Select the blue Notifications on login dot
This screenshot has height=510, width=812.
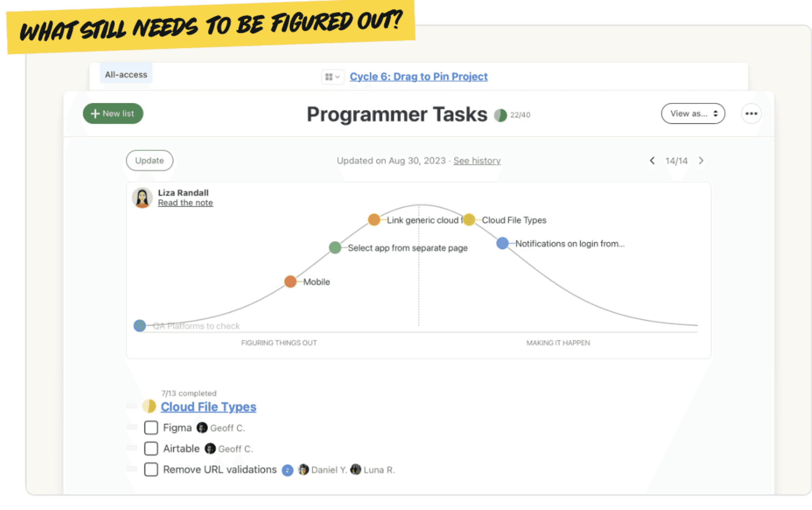502,243
